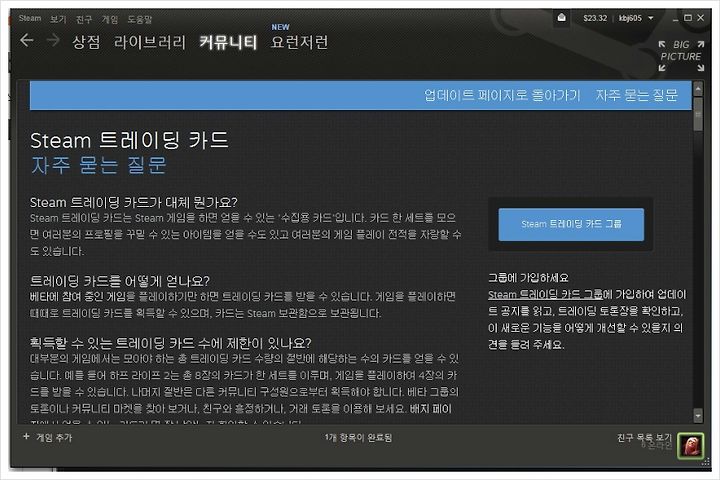Click 자주 묻는 질문 in blue bar

[636, 96]
